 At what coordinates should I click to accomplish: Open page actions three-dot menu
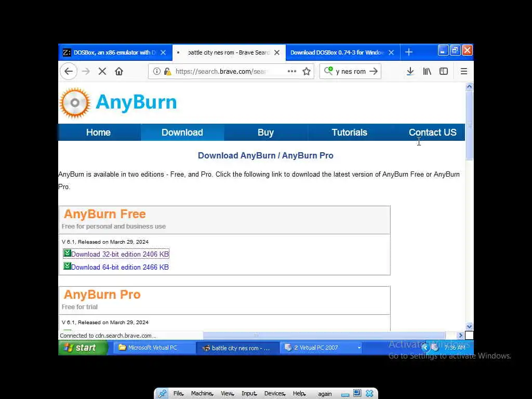(x=292, y=71)
